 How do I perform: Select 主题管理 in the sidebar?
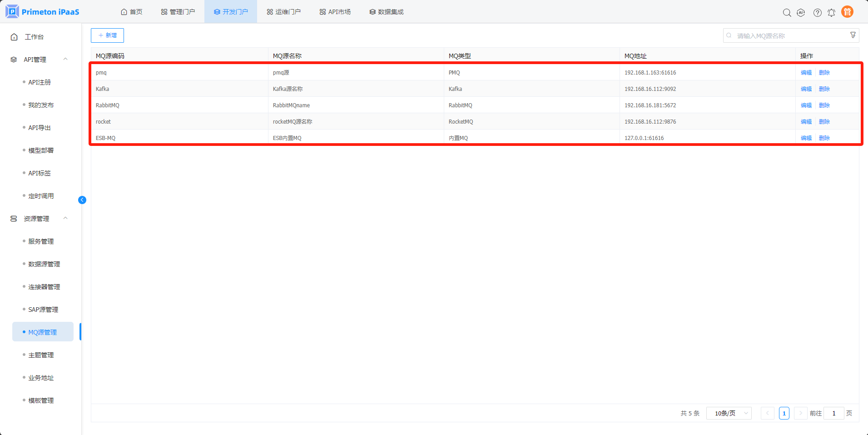[x=41, y=355]
